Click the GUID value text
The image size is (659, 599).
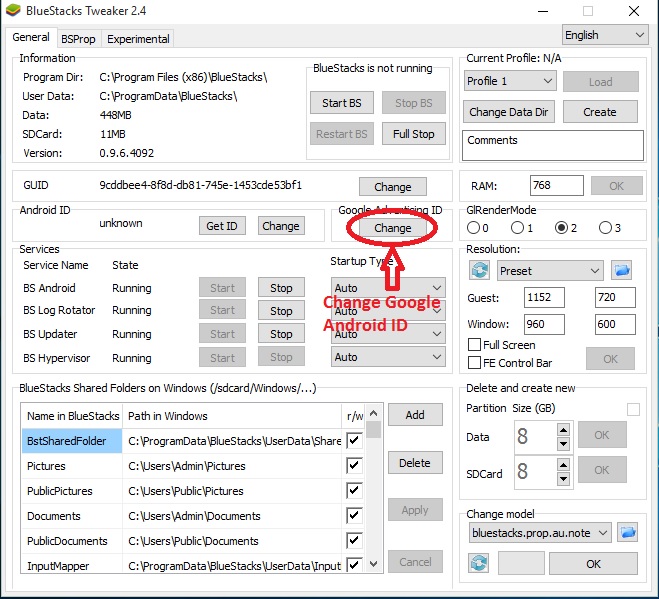pyautogui.click(x=200, y=185)
